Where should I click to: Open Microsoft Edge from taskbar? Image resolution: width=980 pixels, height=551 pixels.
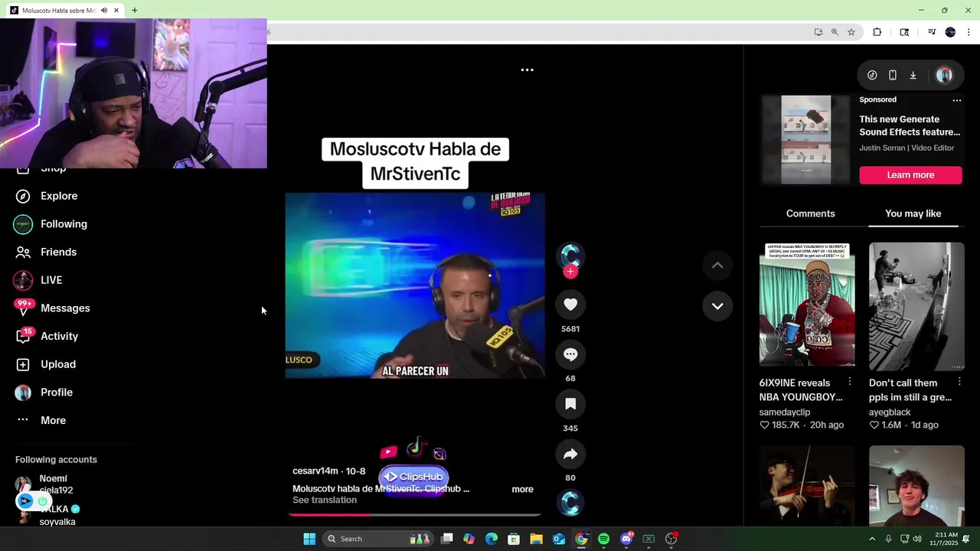click(492, 539)
